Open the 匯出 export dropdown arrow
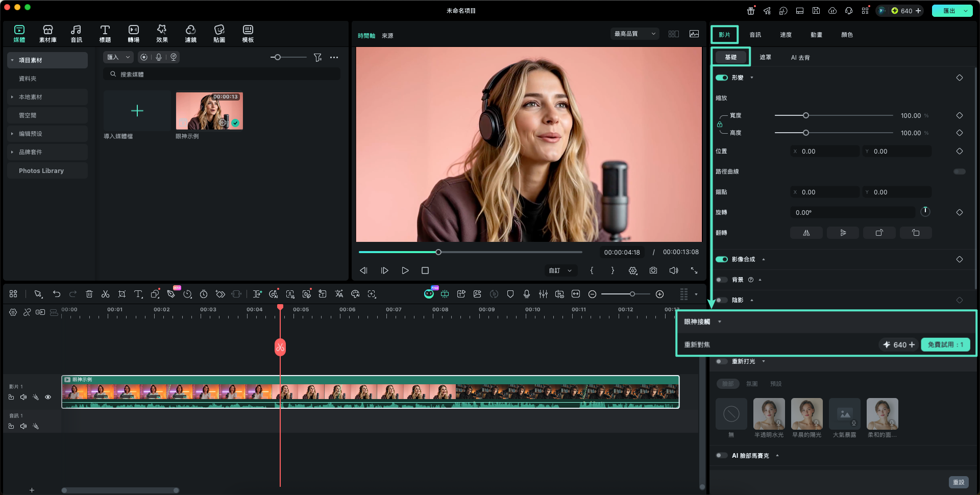This screenshot has width=980, height=495. point(966,11)
